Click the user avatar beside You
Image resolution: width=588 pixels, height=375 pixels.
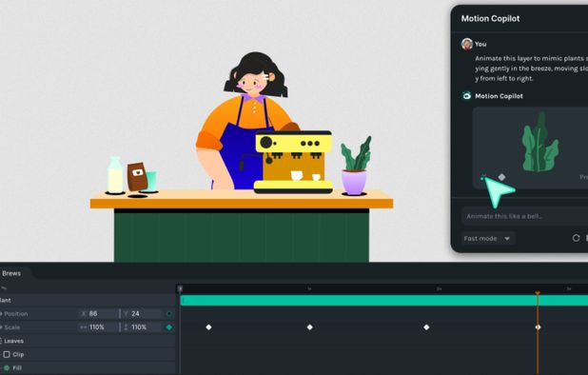[467, 44]
